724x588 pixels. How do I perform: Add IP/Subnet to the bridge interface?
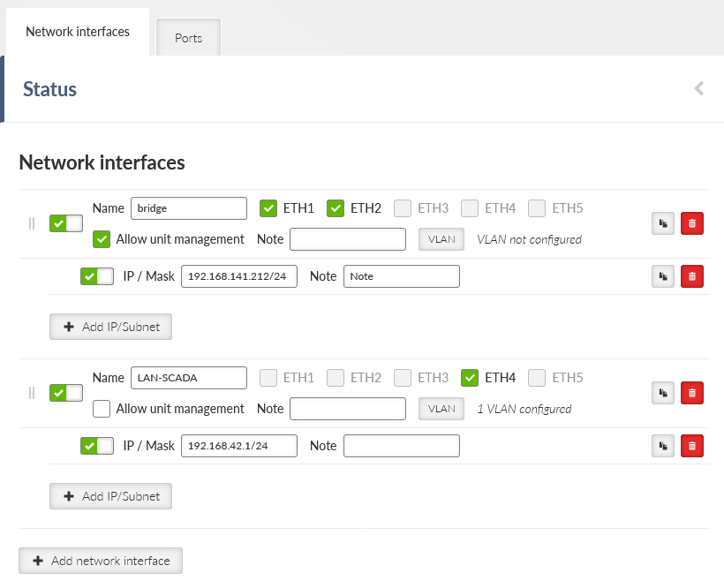pos(111,327)
